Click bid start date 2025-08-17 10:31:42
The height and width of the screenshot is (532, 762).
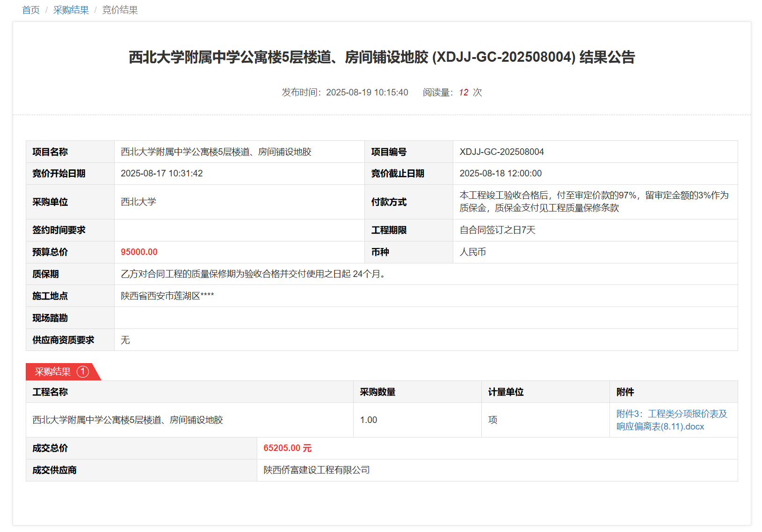161,174
